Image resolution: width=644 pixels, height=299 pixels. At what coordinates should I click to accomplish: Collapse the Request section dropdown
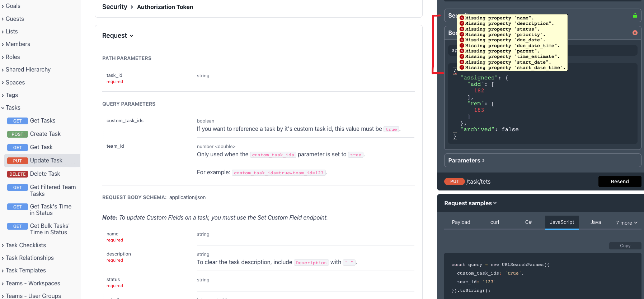[x=118, y=36]
